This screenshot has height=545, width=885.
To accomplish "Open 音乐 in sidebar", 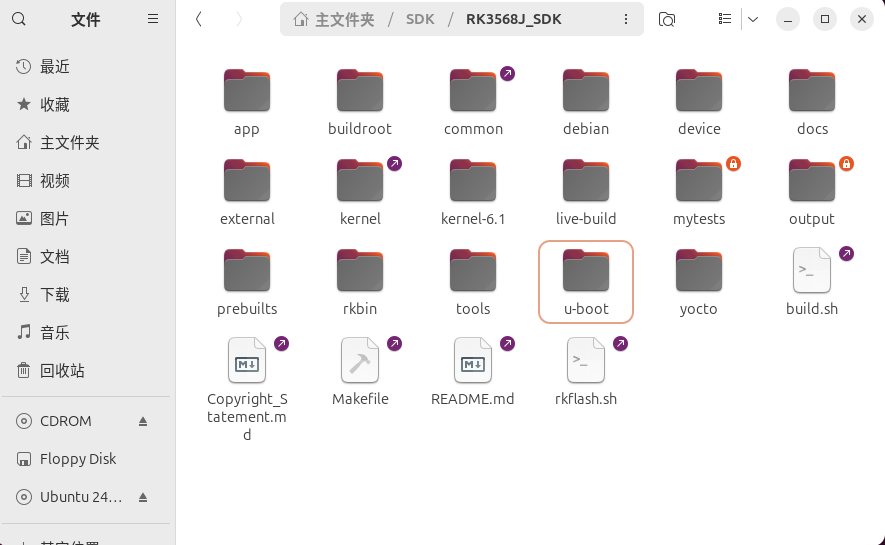I will [x=86, y=332].
